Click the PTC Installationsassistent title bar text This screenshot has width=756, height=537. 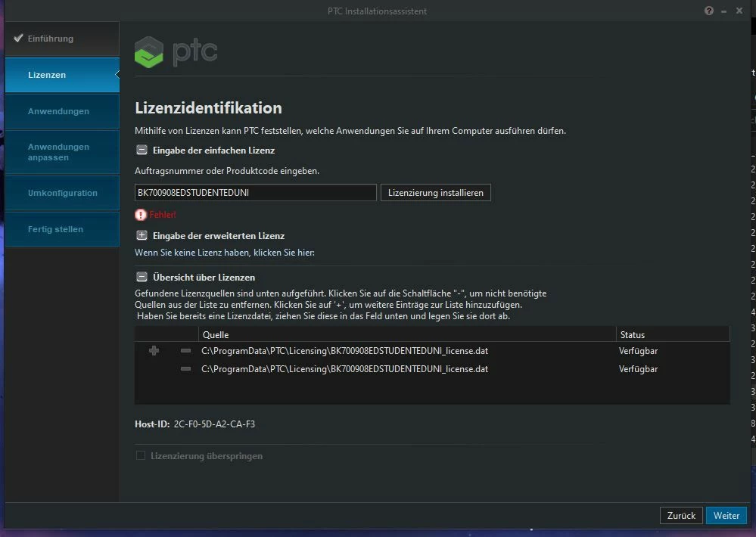coord(377,11)
